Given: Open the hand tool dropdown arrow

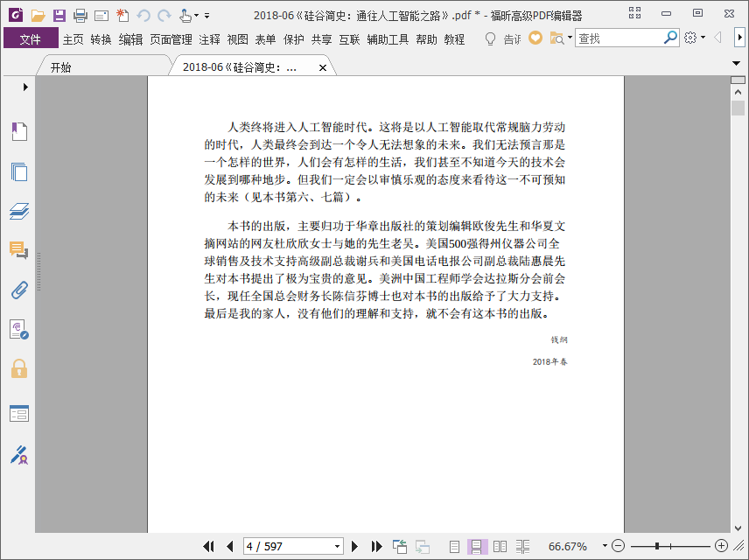Looking at the screenshot, I should pos(196,15).
